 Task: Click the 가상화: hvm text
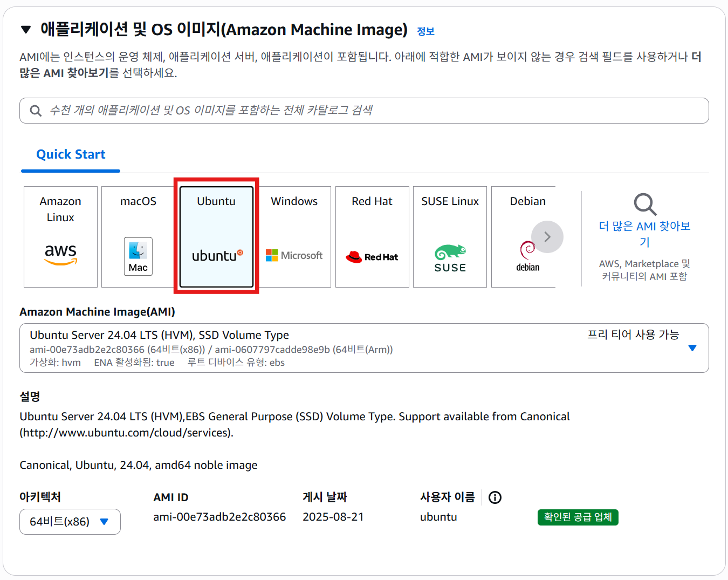[x=55, y=363]
